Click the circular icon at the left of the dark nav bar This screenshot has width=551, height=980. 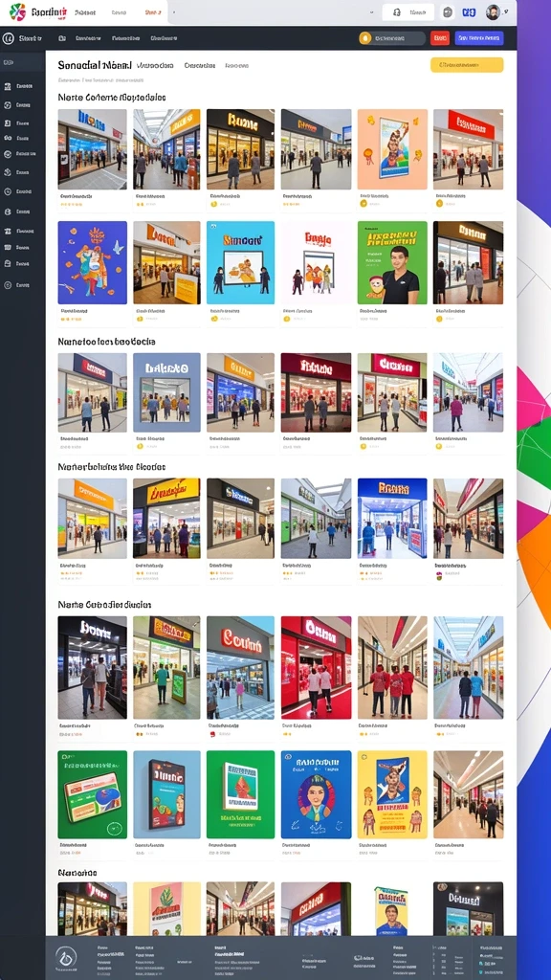8,38
